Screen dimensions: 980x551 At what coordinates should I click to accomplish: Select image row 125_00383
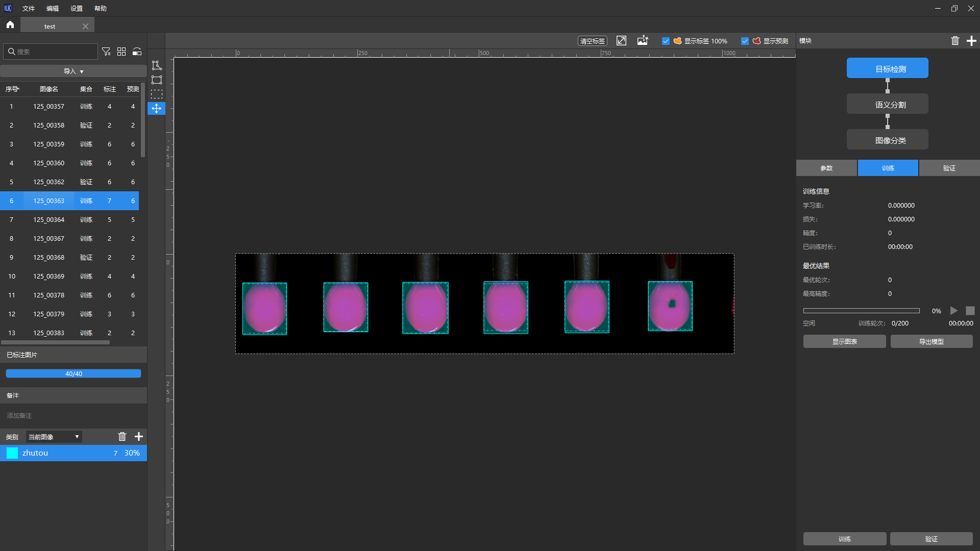coord(69,333)
